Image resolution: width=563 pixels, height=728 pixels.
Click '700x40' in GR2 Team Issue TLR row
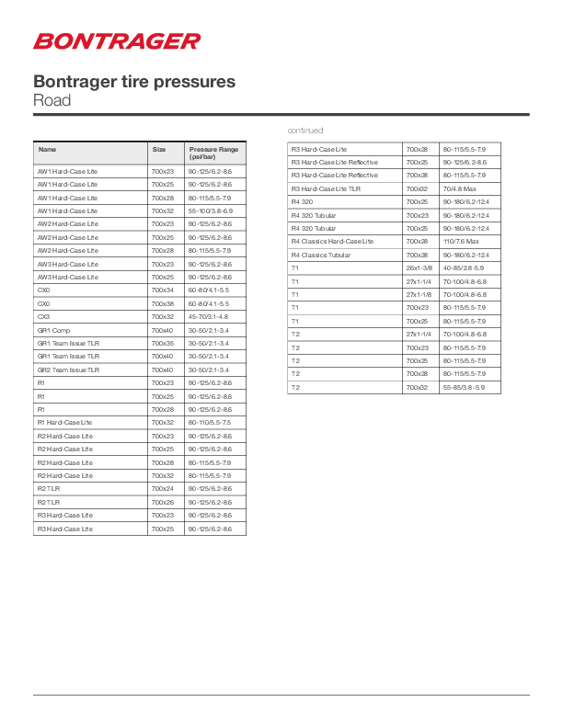[162, 370]
